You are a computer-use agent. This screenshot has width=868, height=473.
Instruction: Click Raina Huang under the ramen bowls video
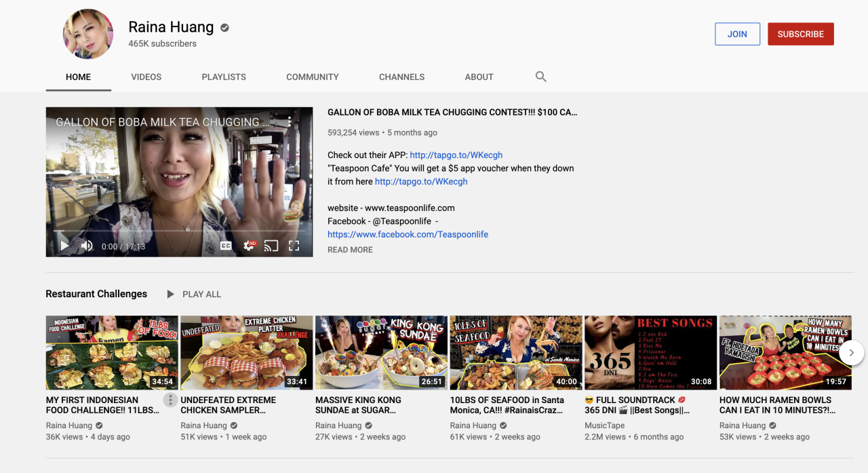coord(743,425)
